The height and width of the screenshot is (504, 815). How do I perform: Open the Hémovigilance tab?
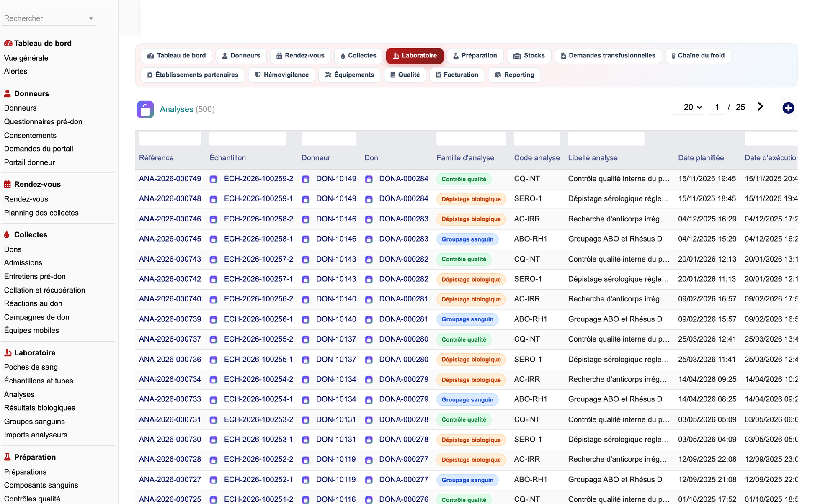(x=282, y=75)
